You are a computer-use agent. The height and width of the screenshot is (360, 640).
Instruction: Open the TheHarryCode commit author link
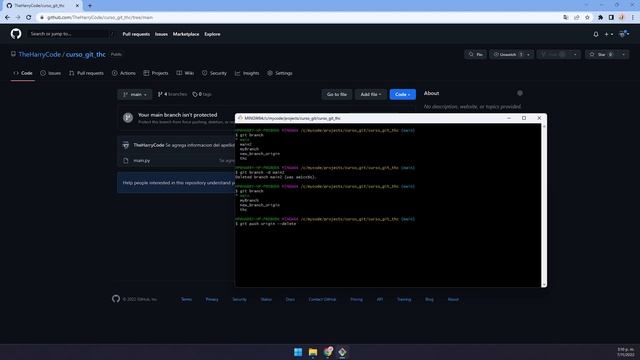pyautogui.click(x=149, y=145)
